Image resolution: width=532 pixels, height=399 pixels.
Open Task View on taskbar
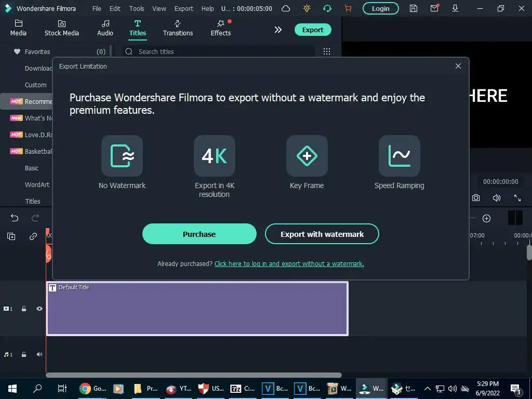(x=62, y=389)
